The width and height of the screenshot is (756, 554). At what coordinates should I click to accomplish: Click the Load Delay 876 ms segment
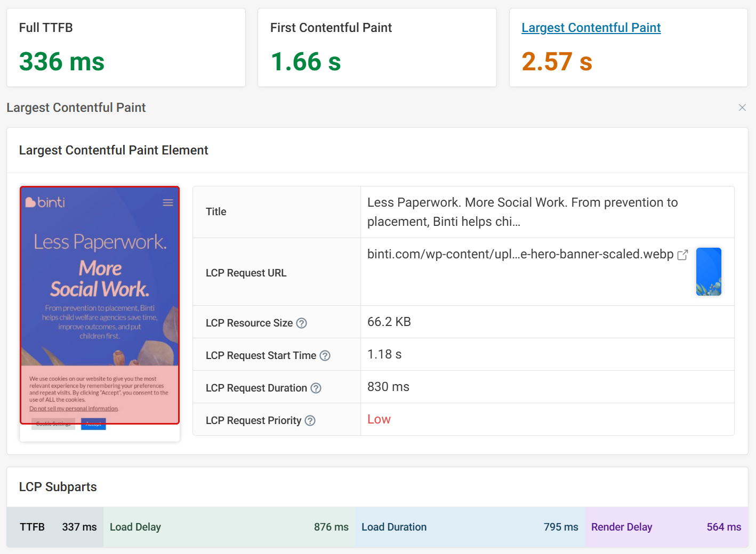pos(229,527)
